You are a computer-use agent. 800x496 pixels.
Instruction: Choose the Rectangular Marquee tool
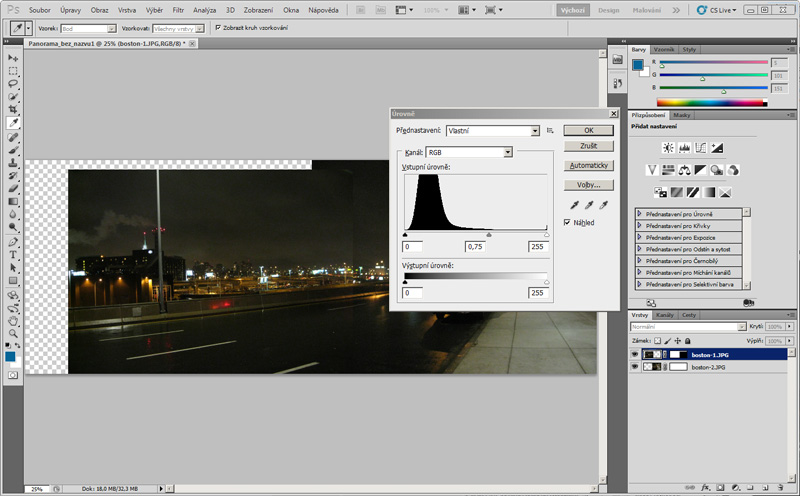coord(14,71)
